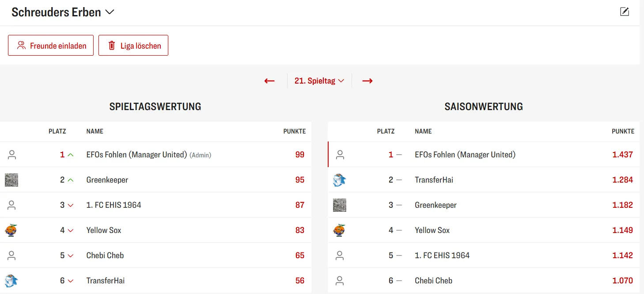Viewport: 644px width, 294px height.
Task: Open Chebi Cheb team in Spieltagswertung
Action: tap(105, 256)
